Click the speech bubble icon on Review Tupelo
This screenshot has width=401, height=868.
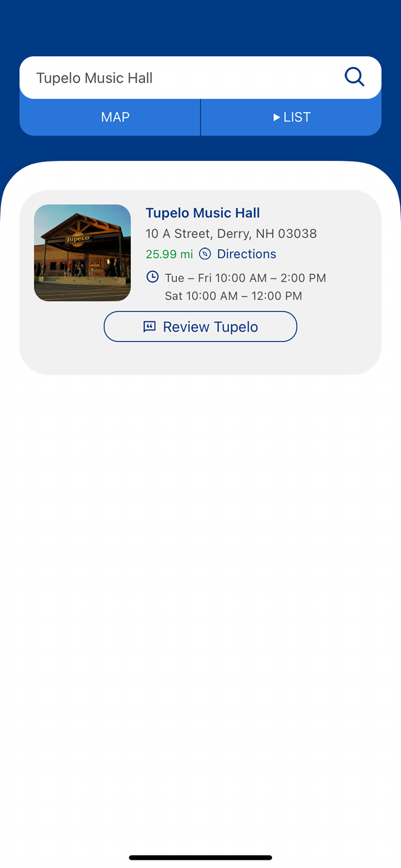150,326
